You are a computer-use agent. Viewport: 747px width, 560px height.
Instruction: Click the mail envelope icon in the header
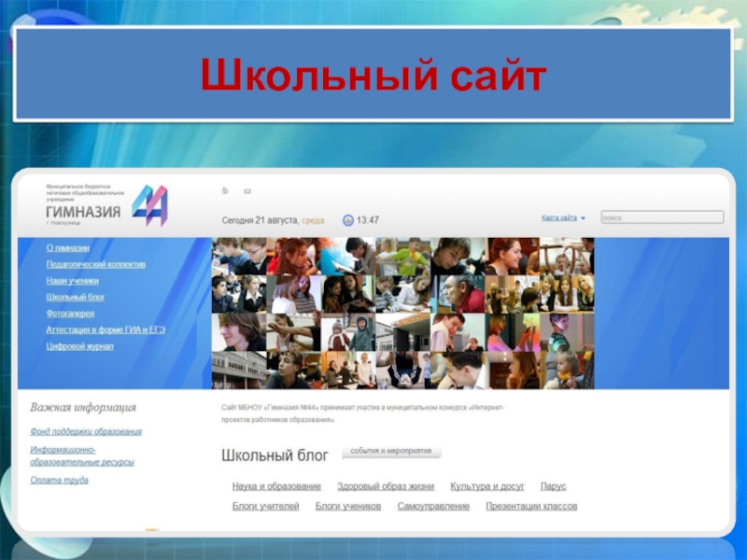(x=247, y=191)
